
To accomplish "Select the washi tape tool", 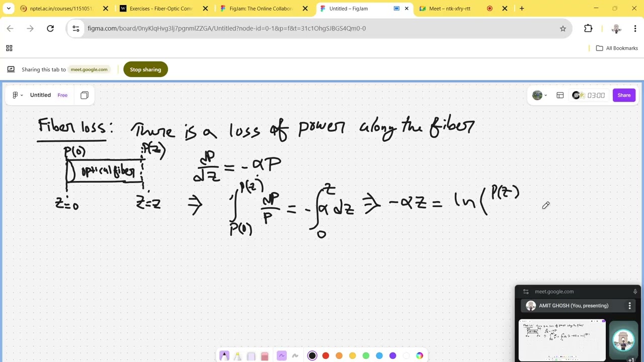I will tap(251, 356).
